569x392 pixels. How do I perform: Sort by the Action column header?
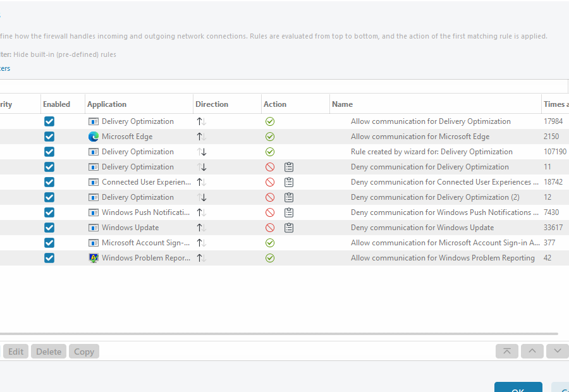click(295, 104)
